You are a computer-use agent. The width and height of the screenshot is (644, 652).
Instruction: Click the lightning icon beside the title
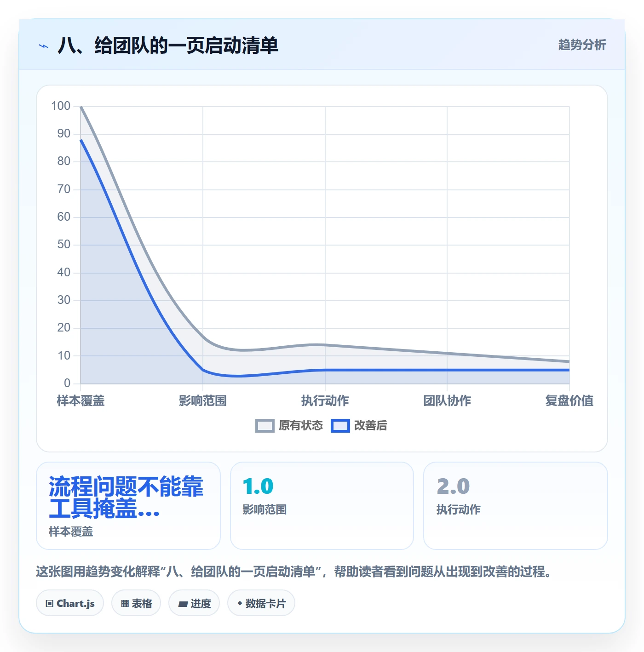[x=43, y=46]
